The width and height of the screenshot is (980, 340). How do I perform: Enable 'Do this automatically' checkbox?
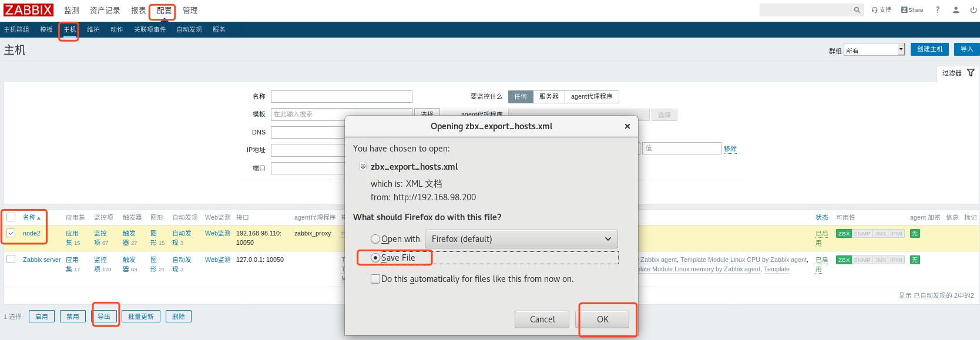coord(375,279)
